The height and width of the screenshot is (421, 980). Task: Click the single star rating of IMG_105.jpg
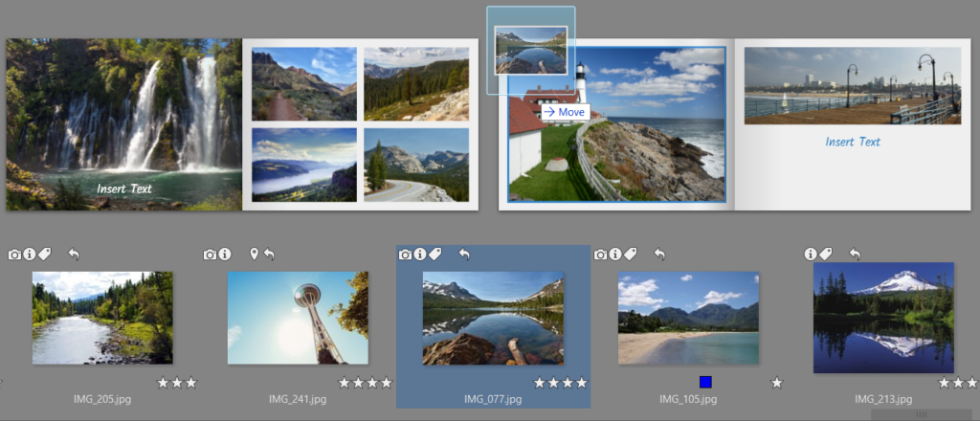[777, 383]
